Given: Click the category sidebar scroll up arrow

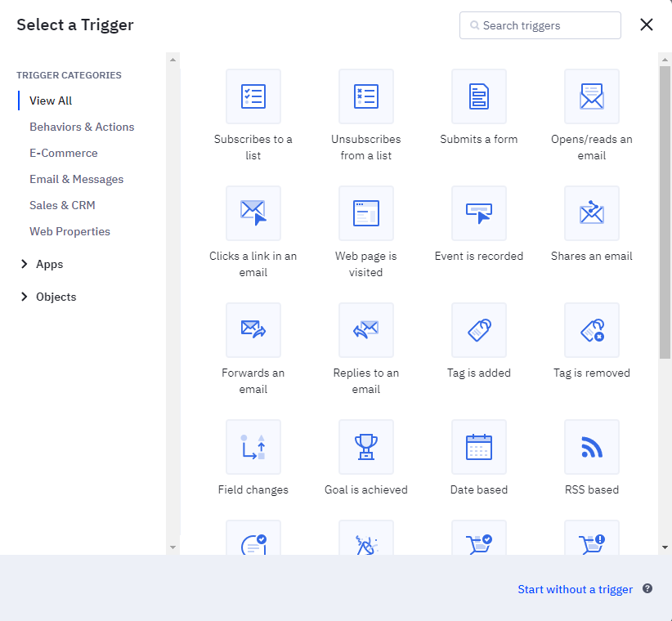Looking at the screenshot, I should pos(172,60).
